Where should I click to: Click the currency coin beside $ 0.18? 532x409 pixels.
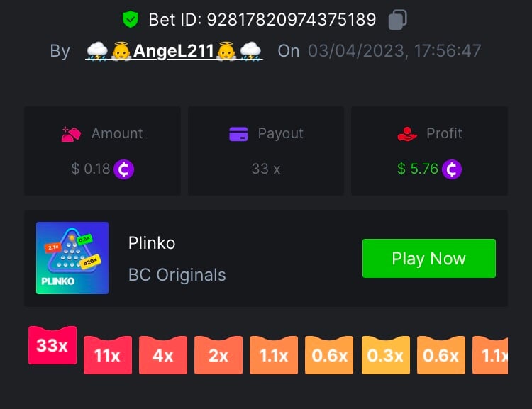tap(123, 169)
